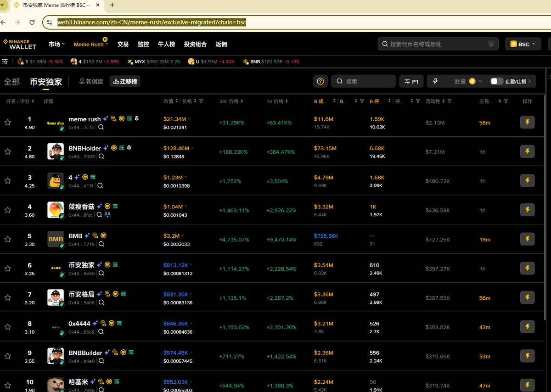Open the help question mark icon
The image size is (551, 392).
tap(320, 81)
